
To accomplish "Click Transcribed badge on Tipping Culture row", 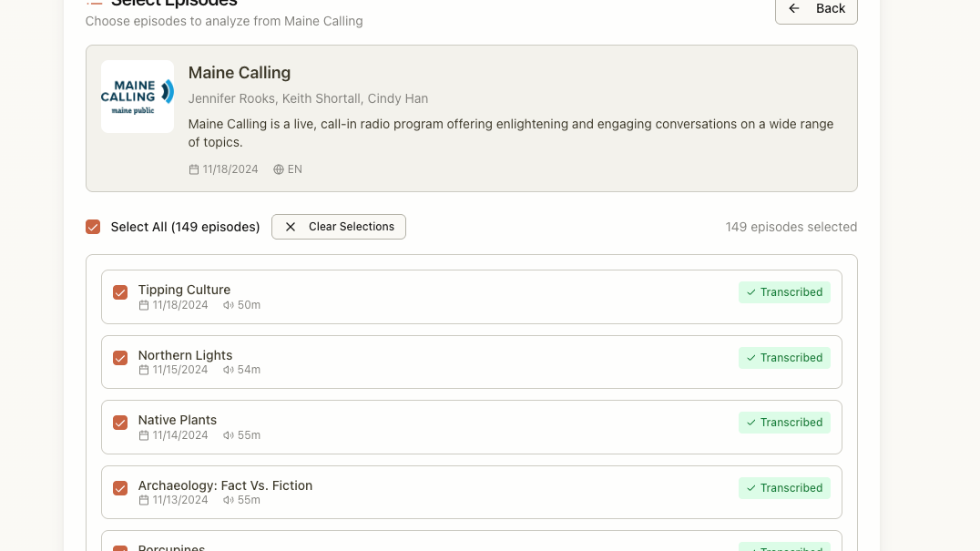I will 784,292.
